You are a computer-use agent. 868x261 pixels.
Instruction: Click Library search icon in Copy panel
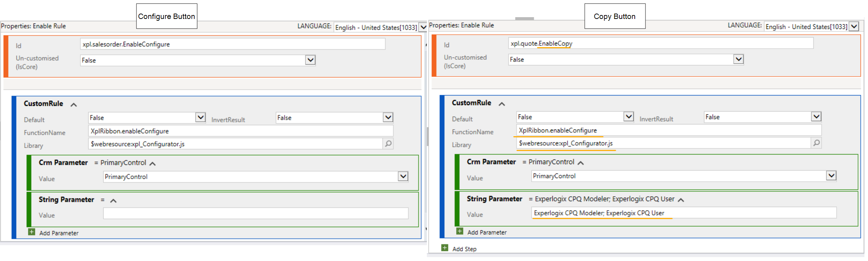(x=816, y=143)
